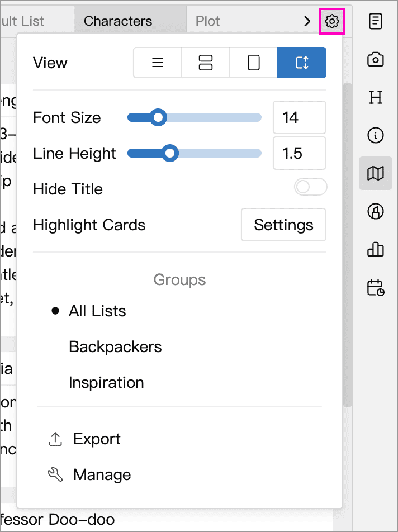Open Highlight Cards Settings button
398x532 pixels.
283,225
